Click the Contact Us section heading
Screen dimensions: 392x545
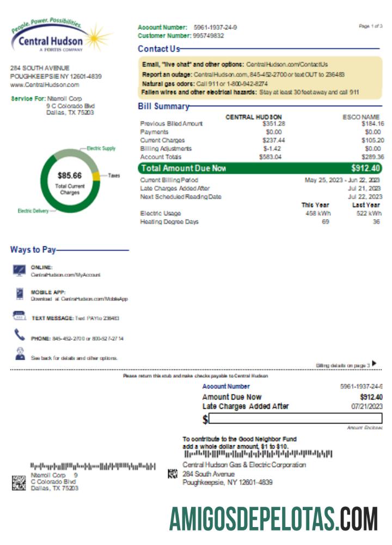(158, 49)
